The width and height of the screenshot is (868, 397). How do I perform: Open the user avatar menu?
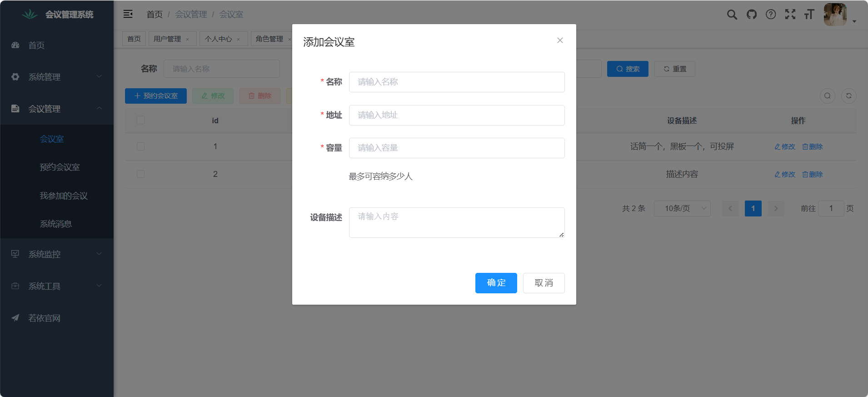(x=835, y=15)
